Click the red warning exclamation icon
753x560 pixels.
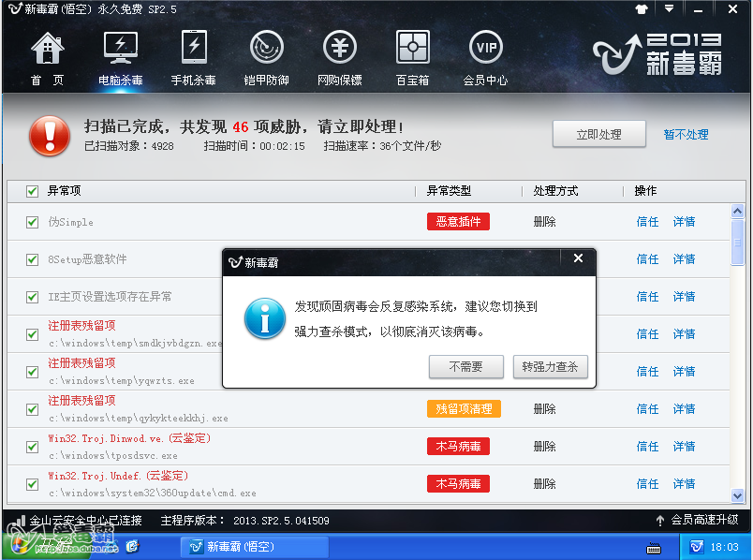[50, 136]
